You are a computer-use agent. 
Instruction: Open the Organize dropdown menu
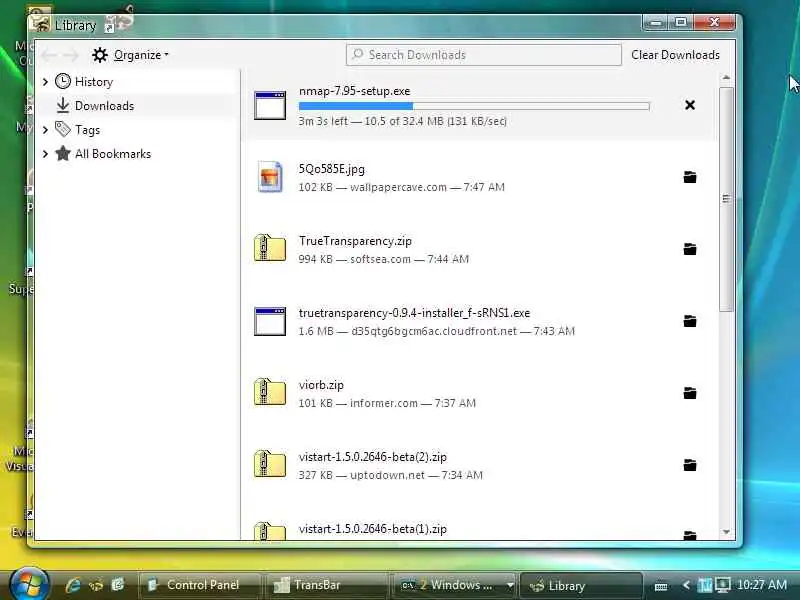point(131,55)
